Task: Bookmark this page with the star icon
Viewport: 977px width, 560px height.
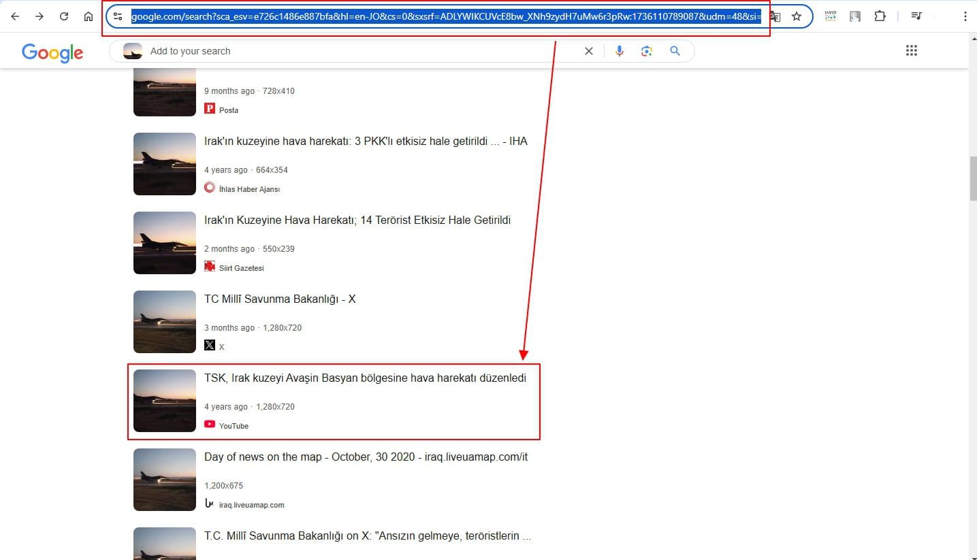Action: click(797, 16)
